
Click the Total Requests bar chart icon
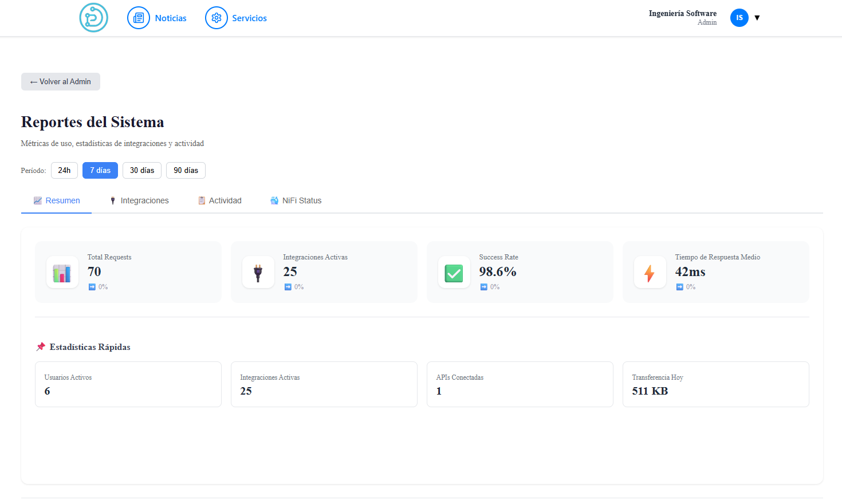(x=62, y=272)
